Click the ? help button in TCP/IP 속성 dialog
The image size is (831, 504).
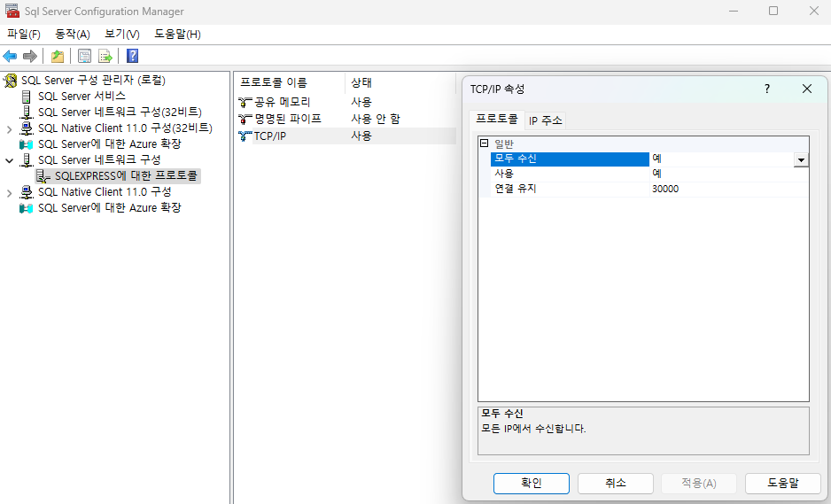coord(767,89)
